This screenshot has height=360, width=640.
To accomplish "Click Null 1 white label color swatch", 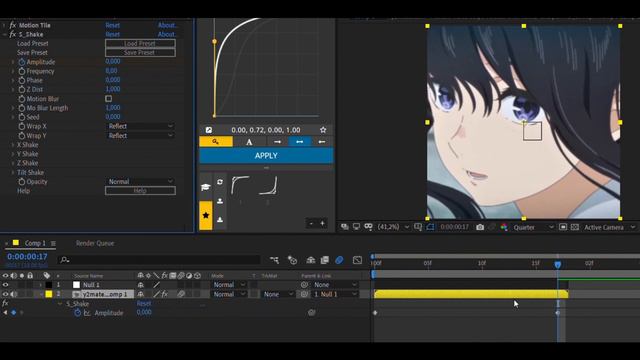I will (76, 285).
